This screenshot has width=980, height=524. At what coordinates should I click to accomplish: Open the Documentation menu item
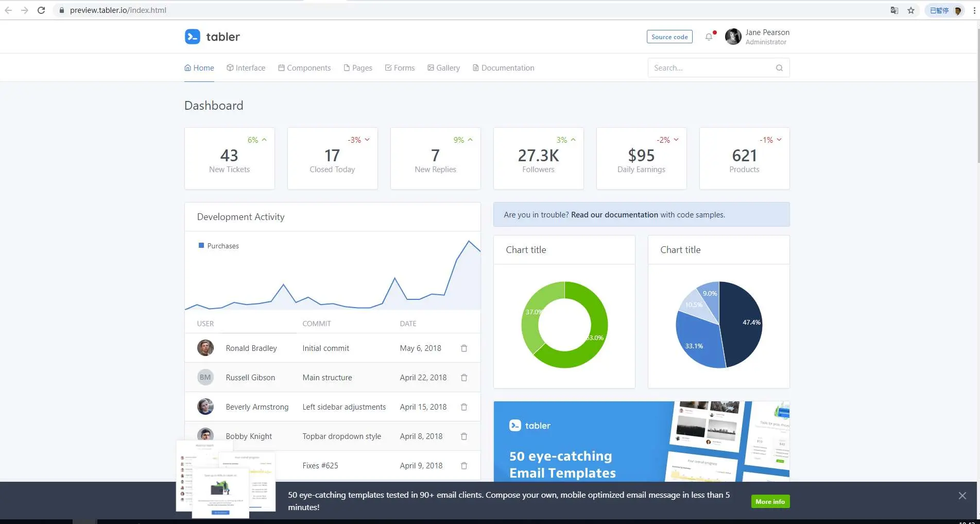pyautogui.click(x=504, y=68)
